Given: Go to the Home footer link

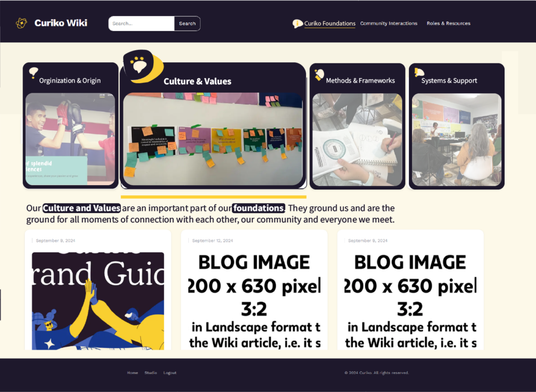Looking at the screenshot, I should [132, 373].
